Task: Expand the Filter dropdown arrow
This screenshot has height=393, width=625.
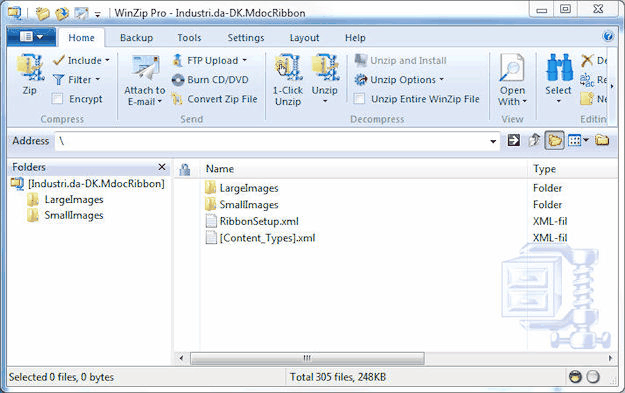Action: [98, 79]
